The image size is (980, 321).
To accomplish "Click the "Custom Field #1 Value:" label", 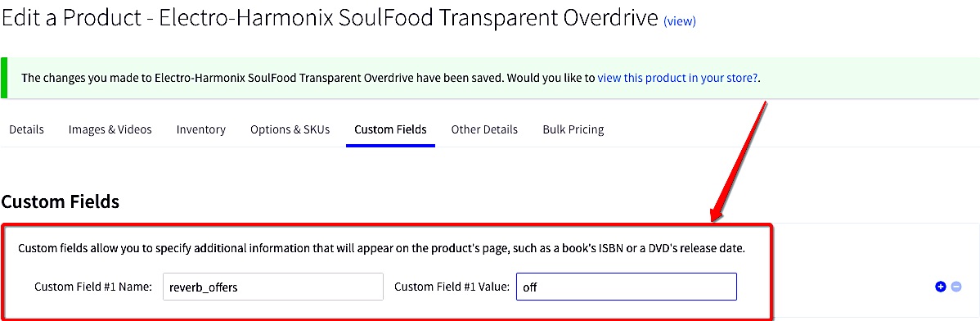I will (452, 287).
